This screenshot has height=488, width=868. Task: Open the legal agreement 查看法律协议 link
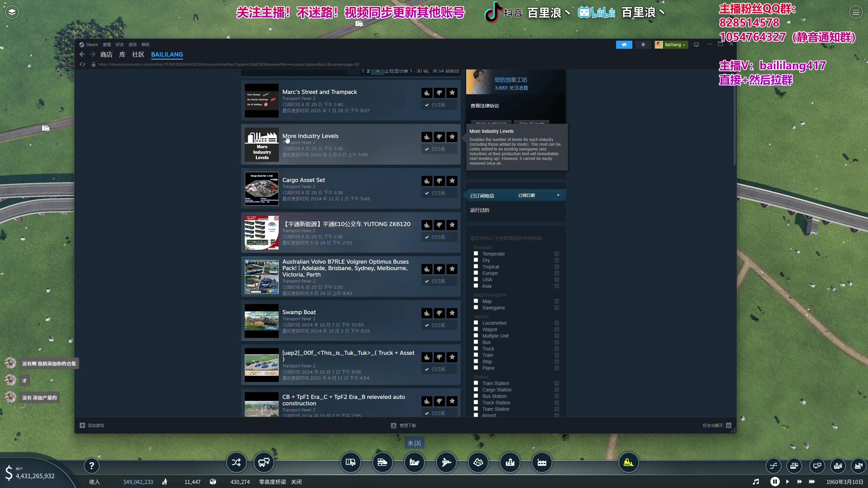pyautogui.click(x=485, y=106)
